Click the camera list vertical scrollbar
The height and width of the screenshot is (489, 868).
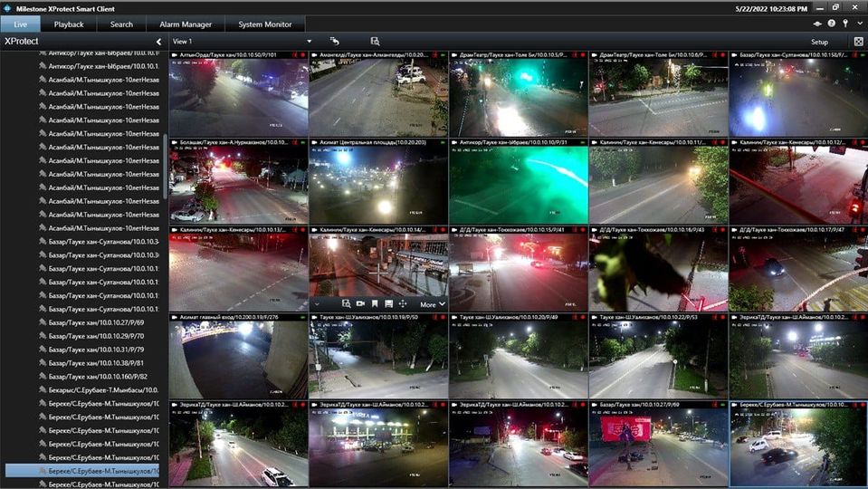166,166
